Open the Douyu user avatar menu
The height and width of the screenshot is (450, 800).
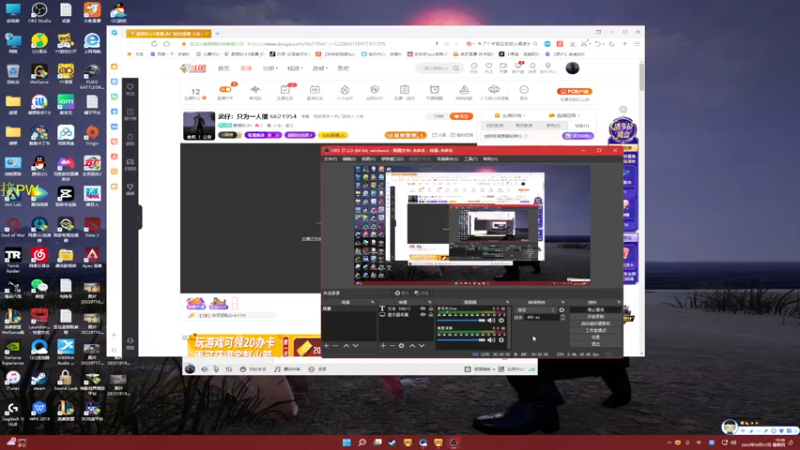572,68
